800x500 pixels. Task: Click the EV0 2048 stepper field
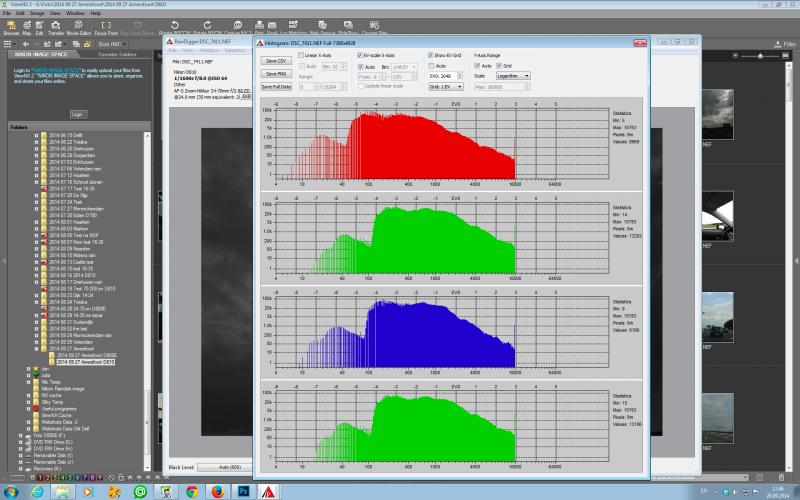pyautogui.click(x=446, y=76)
